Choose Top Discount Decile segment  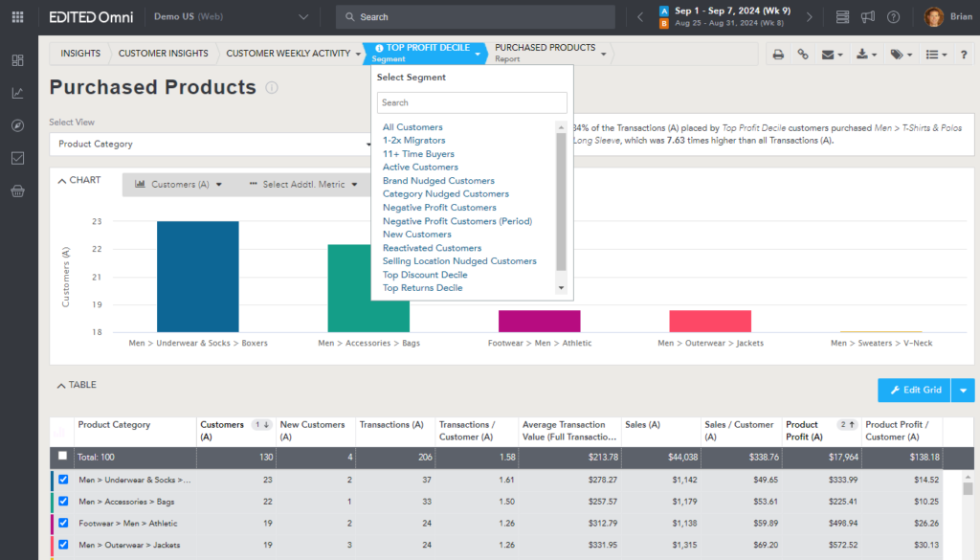click(425, 275)
